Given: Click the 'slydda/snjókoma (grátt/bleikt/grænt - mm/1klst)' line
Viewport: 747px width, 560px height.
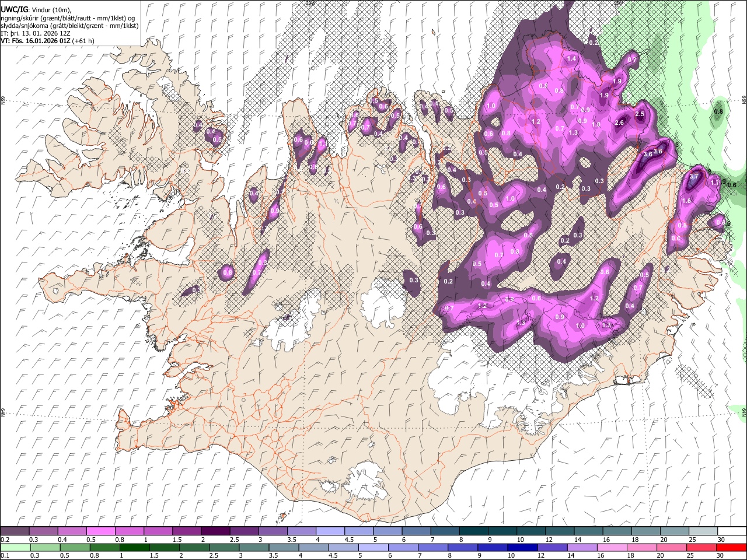Looking at the screenshot, I should (69, 26).
